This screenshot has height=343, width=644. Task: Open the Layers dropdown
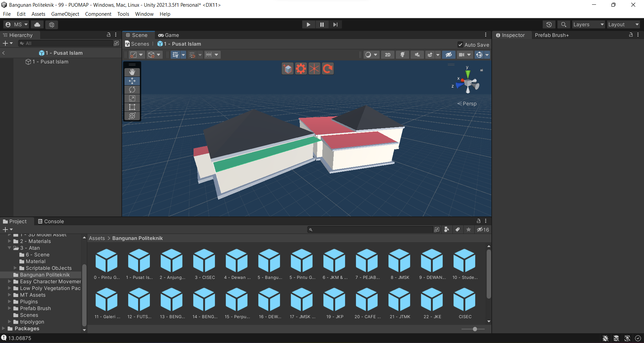(x=588, y=24)
